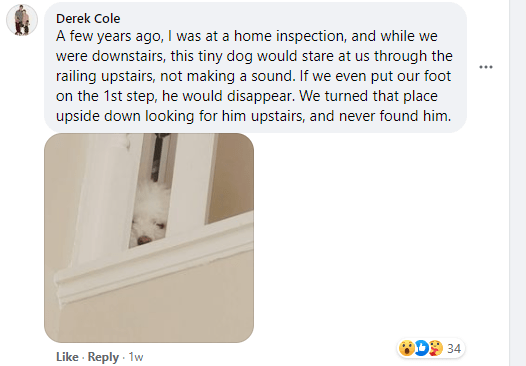Image resolution: width=526 pixels, height=366 pixels.
Task: Open Derek Cole's profile via name
Action: (x=88, y=19)
